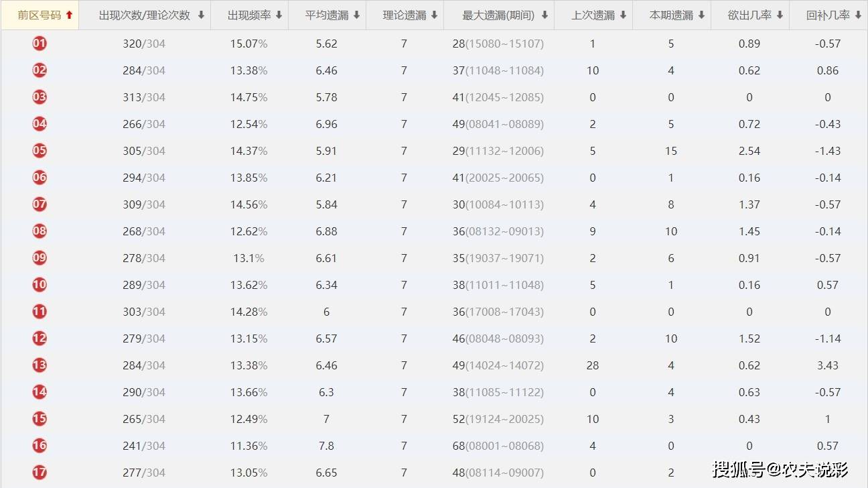Select period range 49(08041~08089)
The height and width of the screenshot is (488, 868).
coord(498,124)
